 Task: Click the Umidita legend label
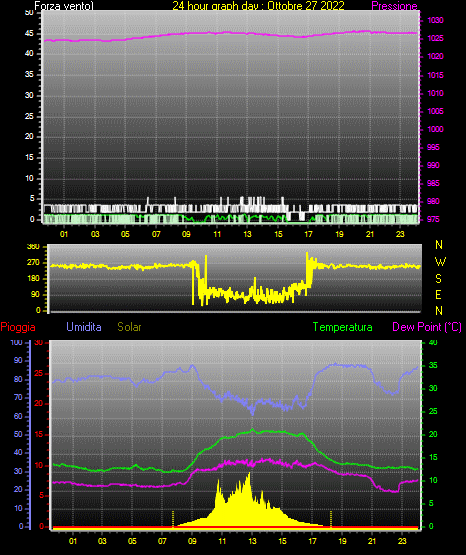[84, 327]
